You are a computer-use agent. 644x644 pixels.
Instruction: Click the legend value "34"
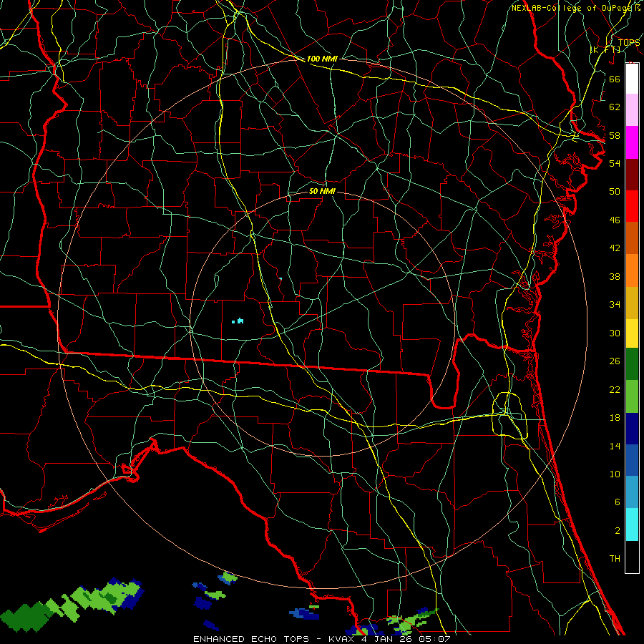(615, 304)
